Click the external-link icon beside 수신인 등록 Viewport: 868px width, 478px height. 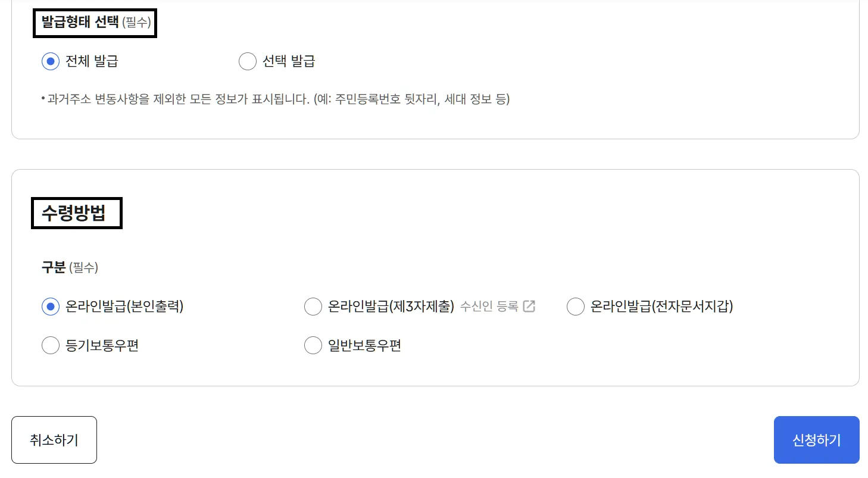pyautogui.click(x=529, y=306)
